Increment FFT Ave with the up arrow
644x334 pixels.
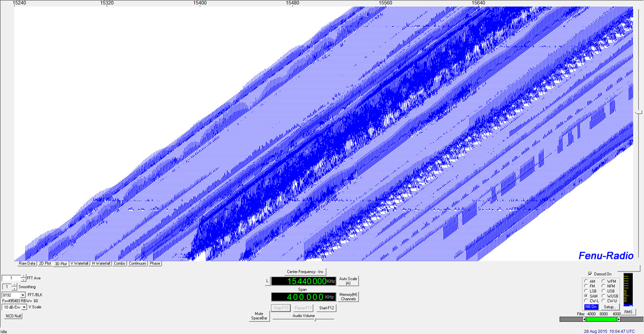(x=24, y=276)
